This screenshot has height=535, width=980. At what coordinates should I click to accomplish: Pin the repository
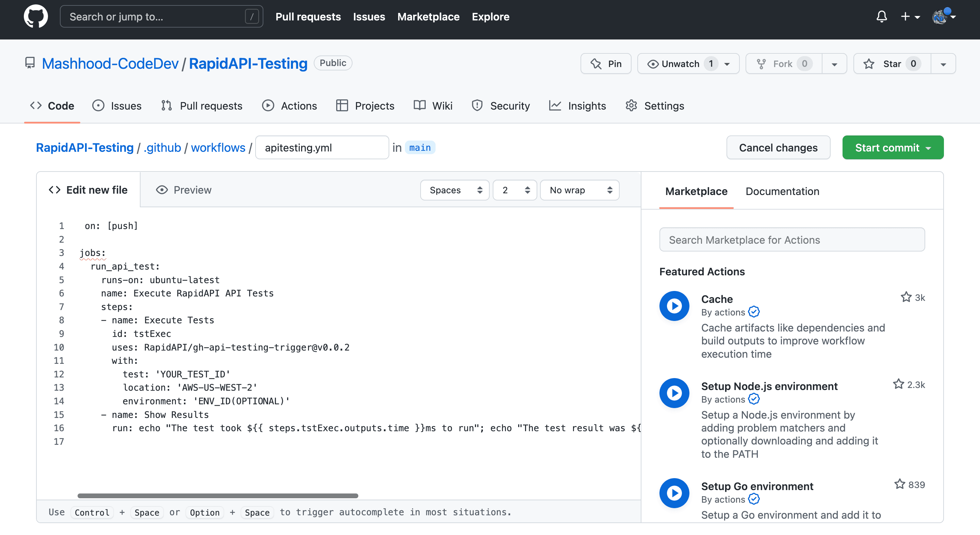pyautogui.click(x=606, y=64)
